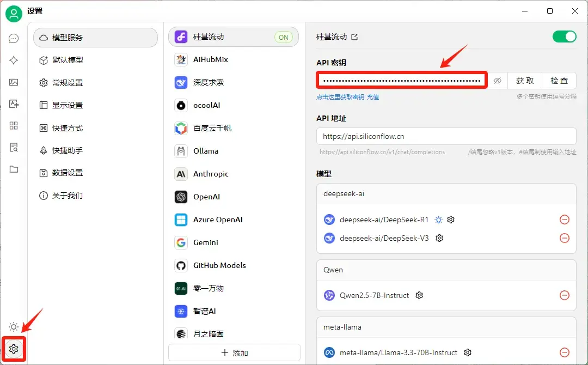The height and width of the screenshot is (365, 588).
Task: Select 月之暗面 provider
Action: point(233,333)
